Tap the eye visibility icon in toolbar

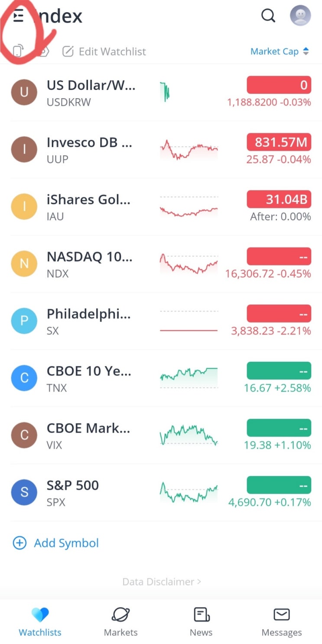click(x=43, y=52)
